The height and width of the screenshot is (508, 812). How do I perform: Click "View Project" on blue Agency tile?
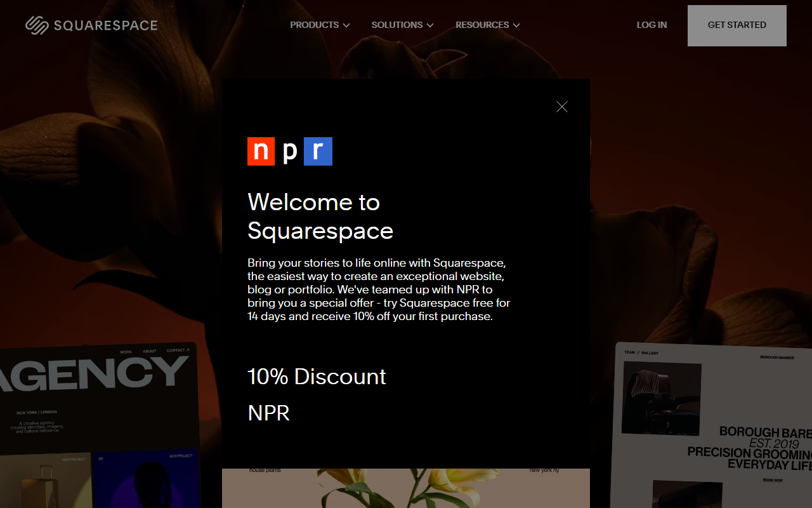(181, 456)
